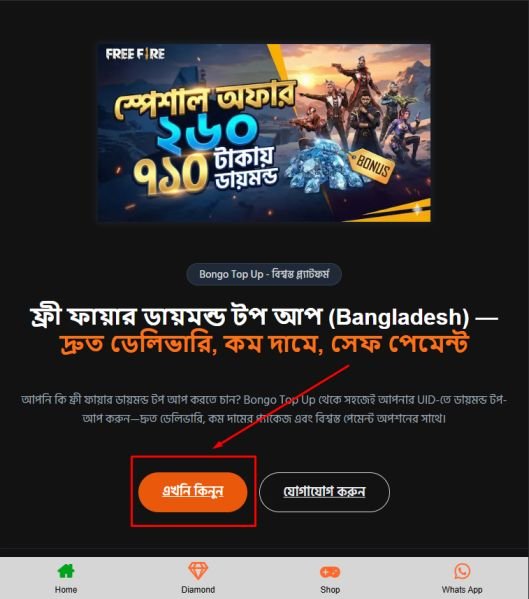This screenshot has width=529, height=599.
Task: Switch to the Home tab label
Action: tap(66, 589)
